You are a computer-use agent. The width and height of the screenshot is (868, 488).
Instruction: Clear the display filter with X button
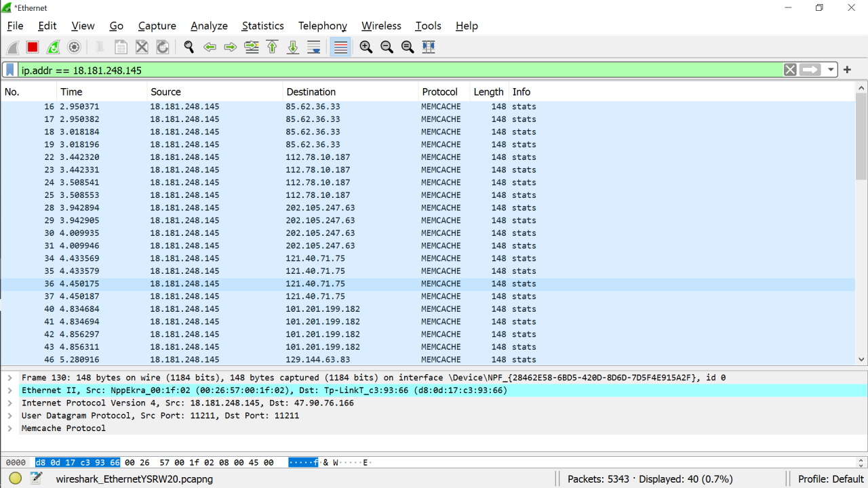click(790, 70)
